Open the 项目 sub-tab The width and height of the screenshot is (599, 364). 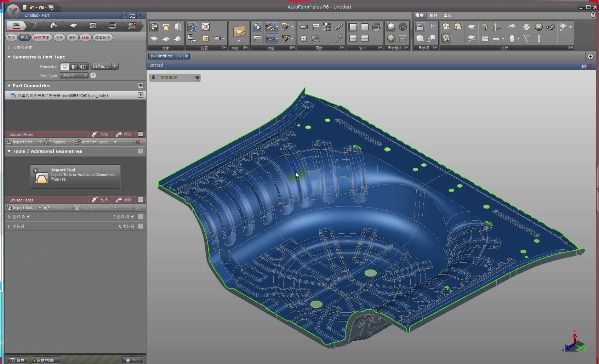point(11,38)
